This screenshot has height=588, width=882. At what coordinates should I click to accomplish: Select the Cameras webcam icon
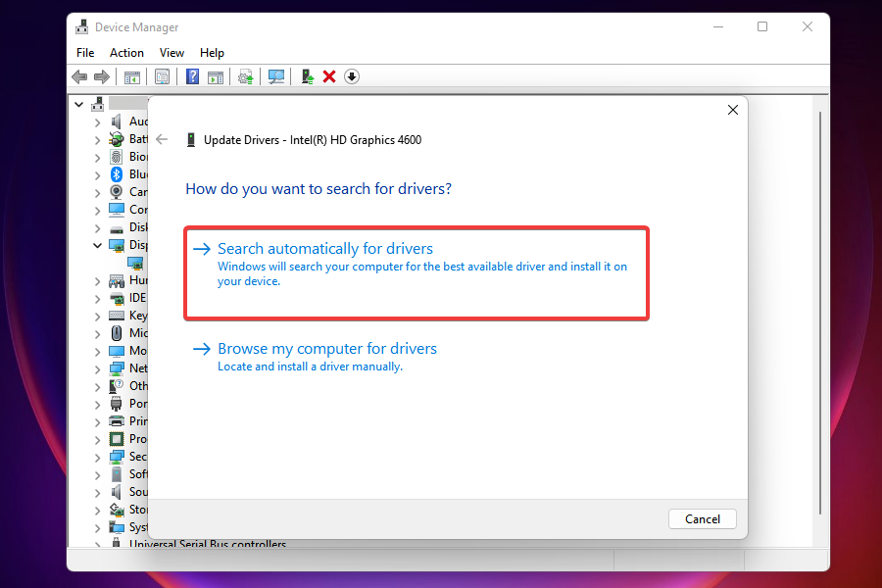point(117,192)
